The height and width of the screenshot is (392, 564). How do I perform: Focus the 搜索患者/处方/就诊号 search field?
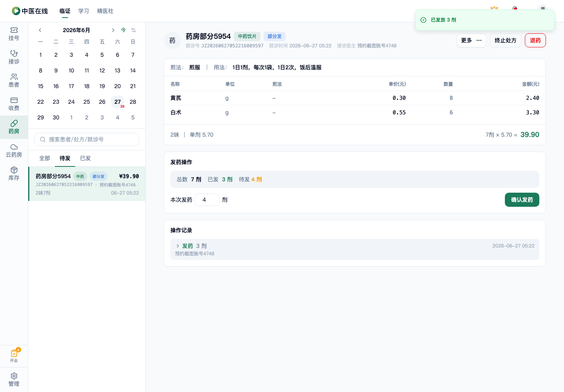pos(87,139)
